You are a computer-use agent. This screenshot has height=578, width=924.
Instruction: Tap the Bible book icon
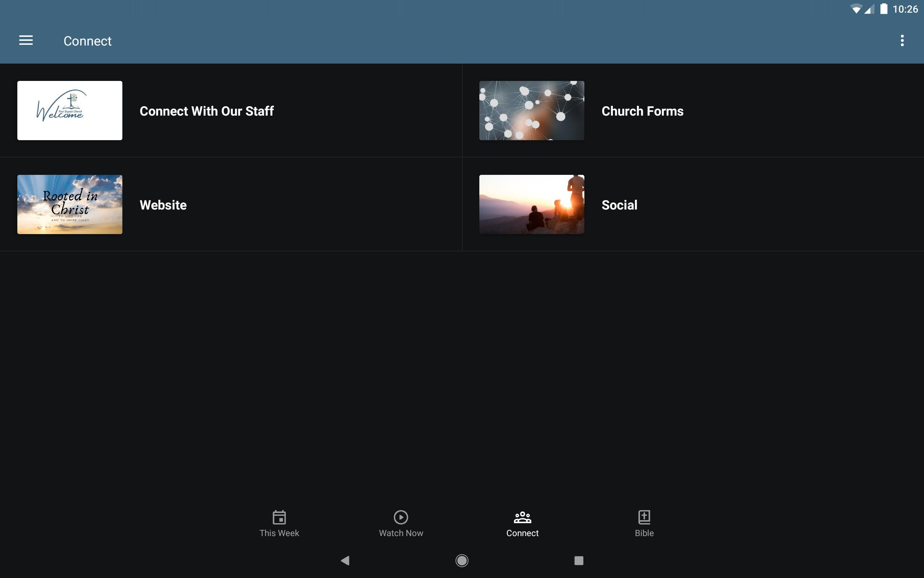[x=644, y=517]
